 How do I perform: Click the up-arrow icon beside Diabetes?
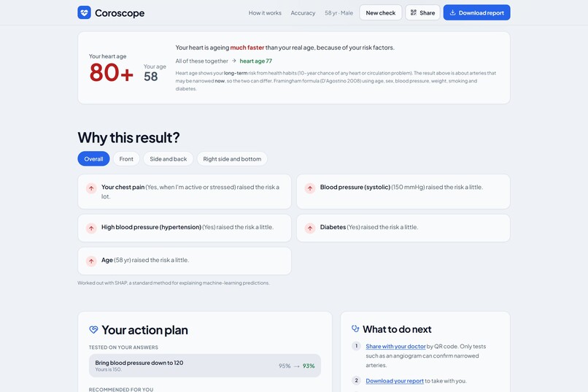310,228
